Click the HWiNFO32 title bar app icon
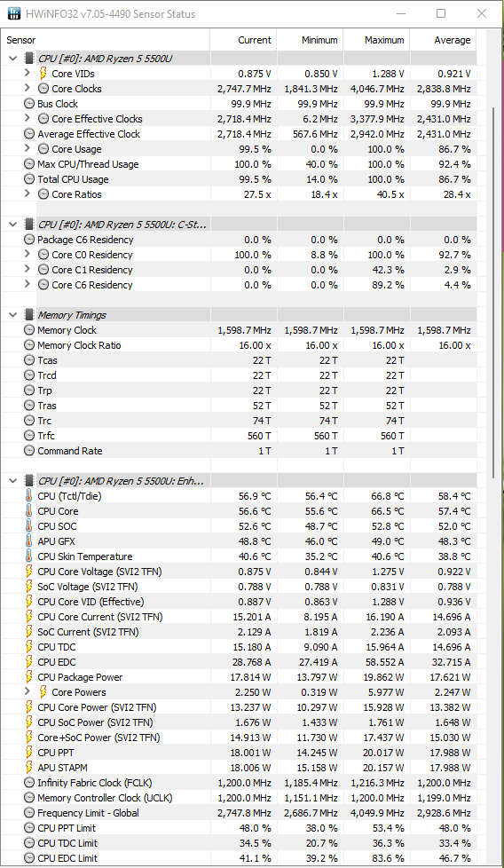The height and width of the screenshot is (868, 504). point(14,14)
